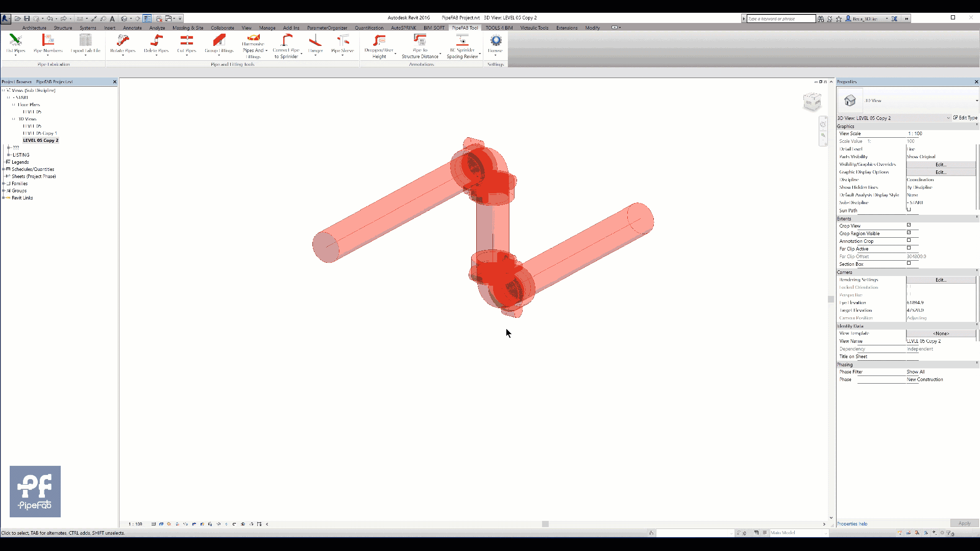Image resolution: width=980 pixels, height=551 pixels.
Task: Enable the Annotation Crop checkbox
Action: [x=909, y=240]
